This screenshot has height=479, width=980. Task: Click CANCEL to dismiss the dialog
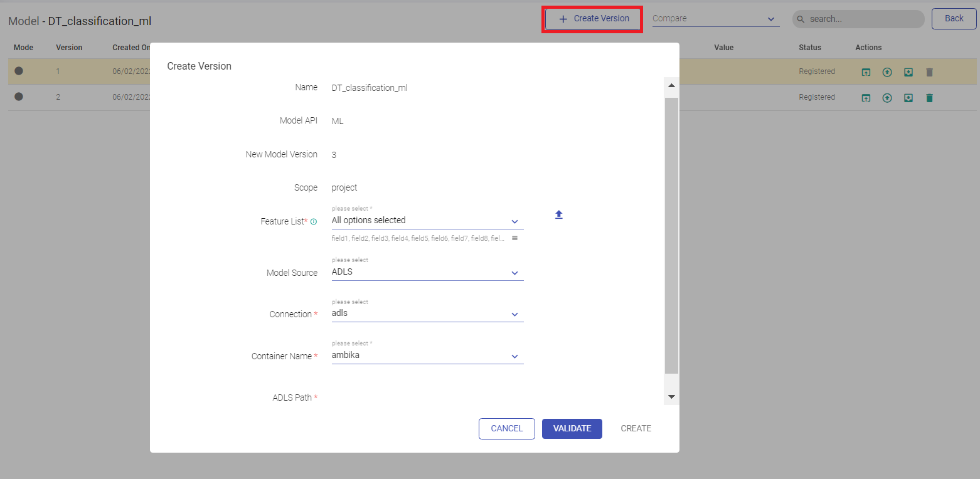506,429
